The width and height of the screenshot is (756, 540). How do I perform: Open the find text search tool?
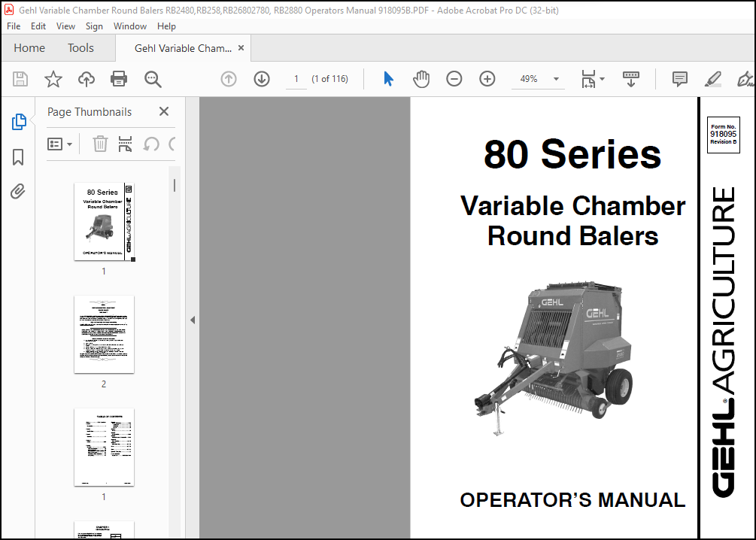(153, 79)
